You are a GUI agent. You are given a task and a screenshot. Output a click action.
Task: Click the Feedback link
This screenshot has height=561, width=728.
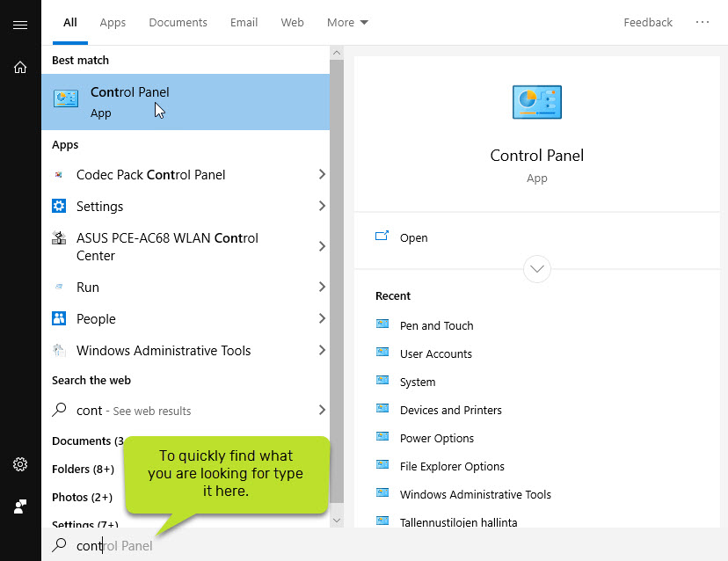point(648,23)
